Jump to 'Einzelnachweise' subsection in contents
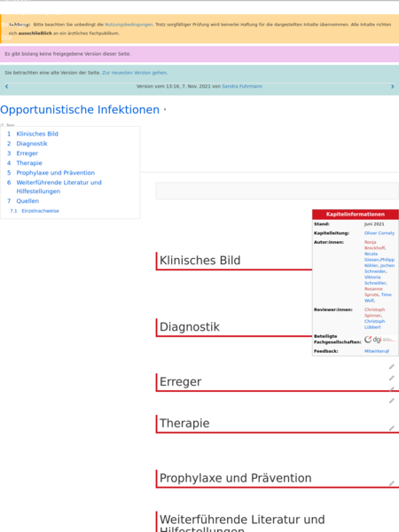 pos(41,211)
